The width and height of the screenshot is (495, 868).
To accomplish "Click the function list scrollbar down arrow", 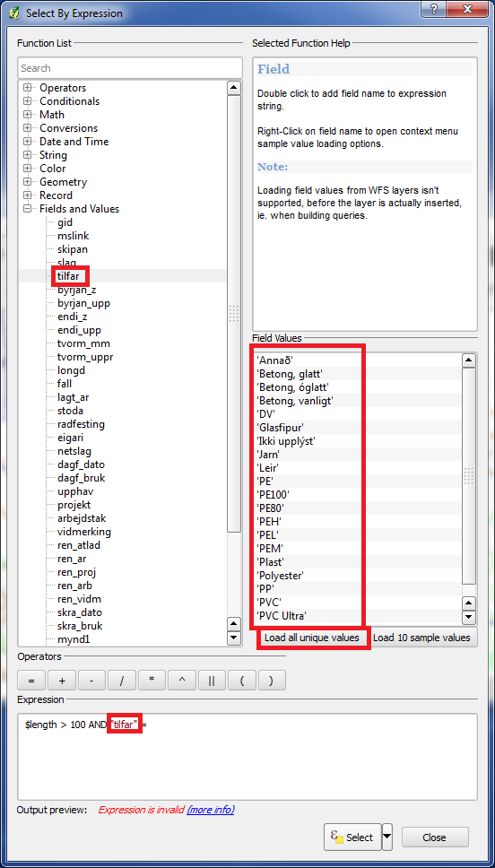I will (234, 638).
